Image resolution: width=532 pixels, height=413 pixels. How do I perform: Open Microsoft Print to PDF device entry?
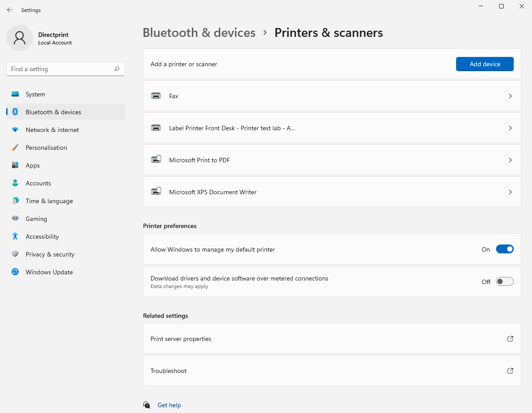[x=332, y=160]
